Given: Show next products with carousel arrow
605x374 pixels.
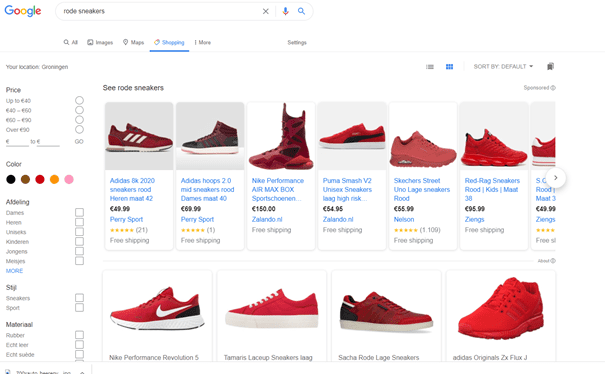Looking at the screenshot, I should click(556, 178).
